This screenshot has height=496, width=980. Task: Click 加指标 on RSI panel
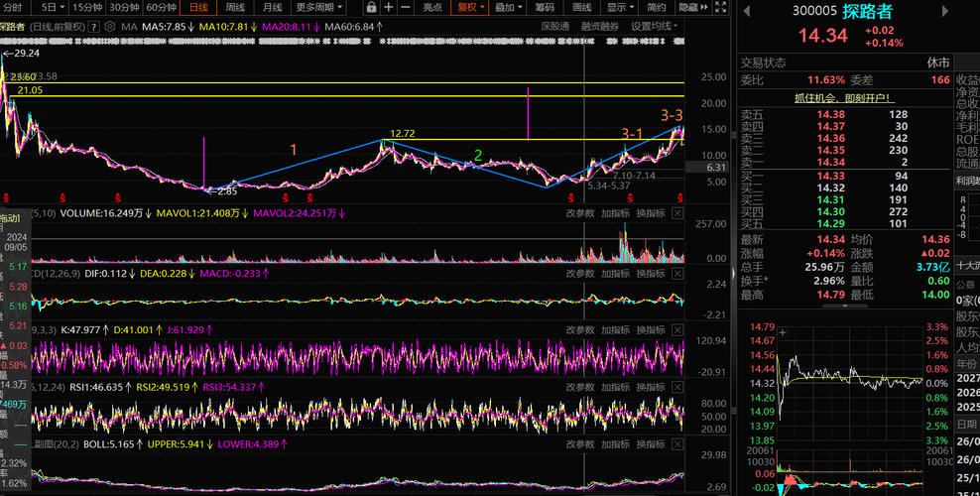[615, 387]
